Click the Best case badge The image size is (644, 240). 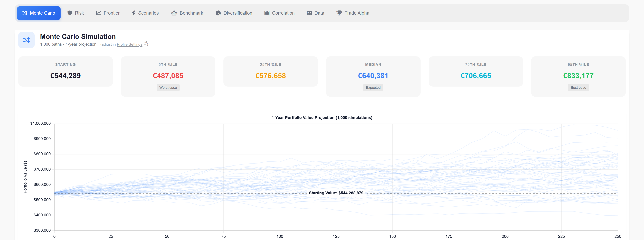point(578,88)
